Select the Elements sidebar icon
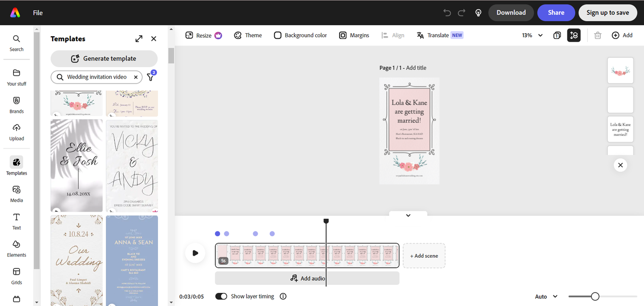This screenshot has width=644, height=306. (x=17, y=249)
